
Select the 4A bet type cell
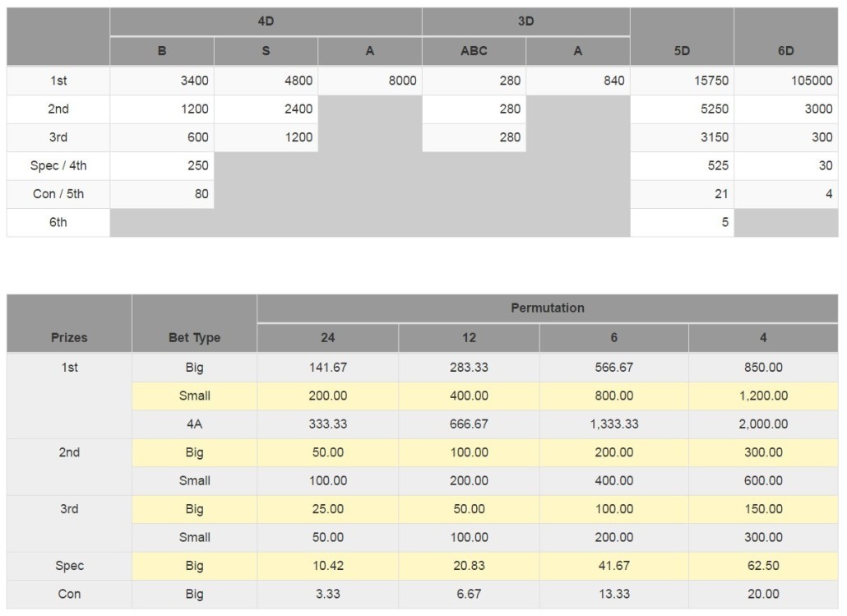click(x=194, y=424)
